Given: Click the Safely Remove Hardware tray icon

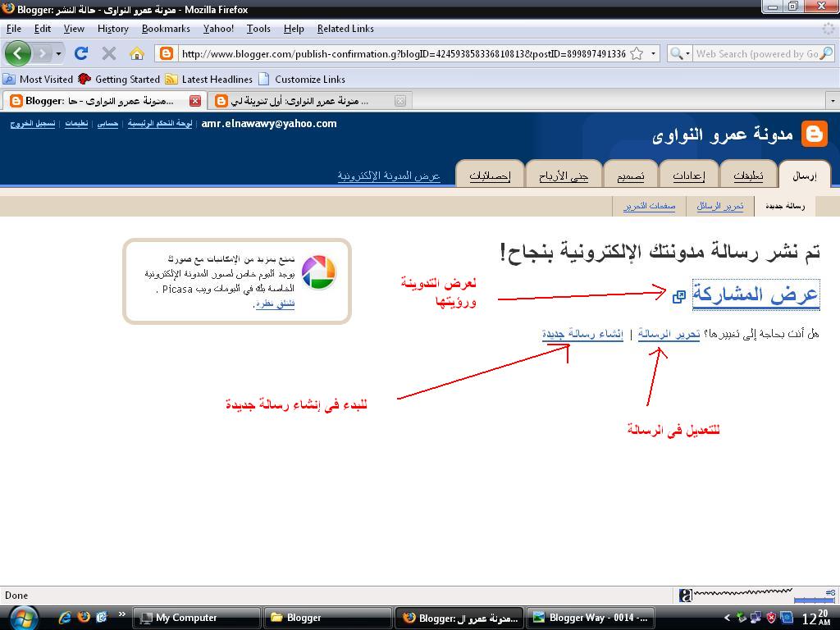Looking at the screenshot, I should [742, 618].
